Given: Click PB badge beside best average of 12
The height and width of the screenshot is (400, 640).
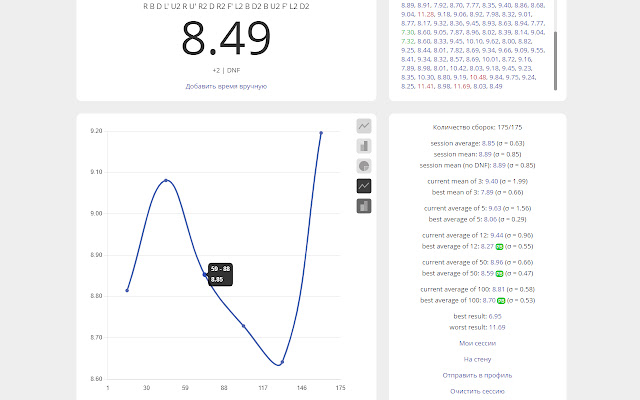Looking at the screenshot, I should tap(499, 247).
